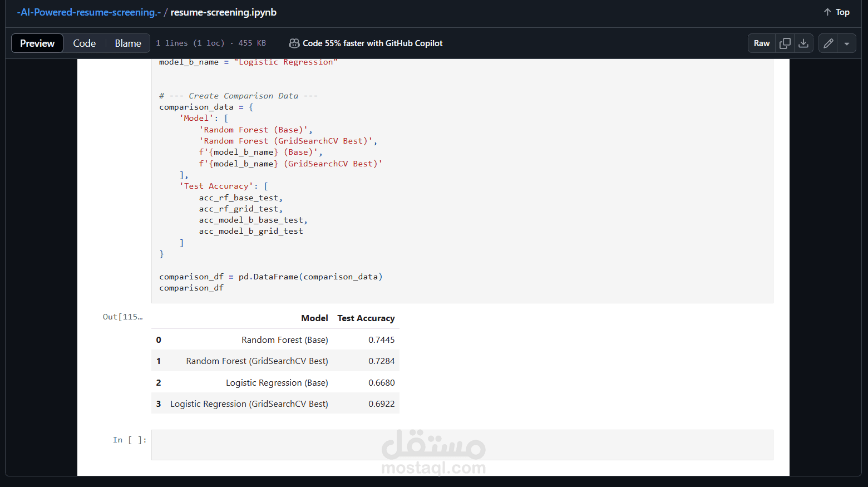Click the Copilot icon in file header
The height and width of the screenshot is (487, 868).
click(294, 43)
